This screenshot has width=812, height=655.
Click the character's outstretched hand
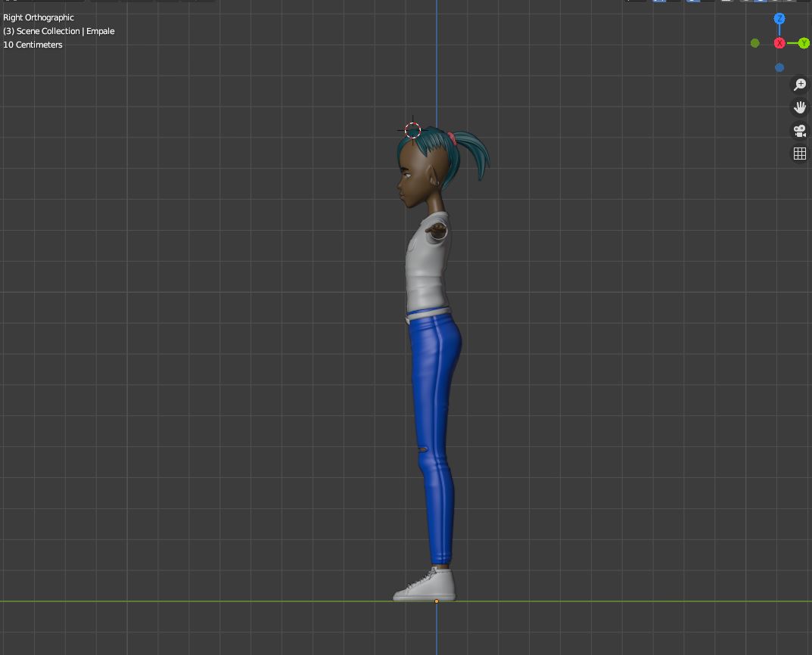coord(437,229)
